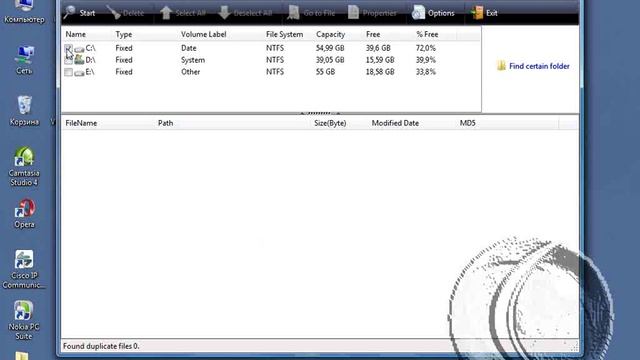Click the Deselect All arrow icon
The height and width of the screenshot is (360, 640).
[x=224, y=13]
